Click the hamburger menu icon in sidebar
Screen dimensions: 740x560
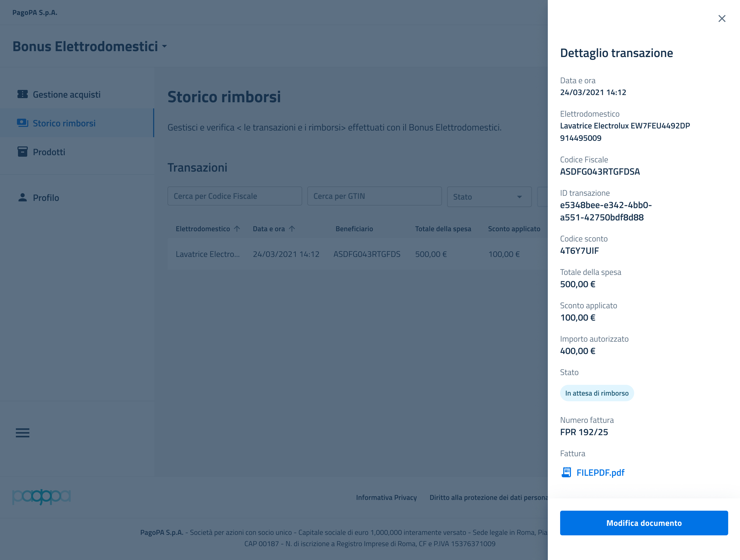22,433
